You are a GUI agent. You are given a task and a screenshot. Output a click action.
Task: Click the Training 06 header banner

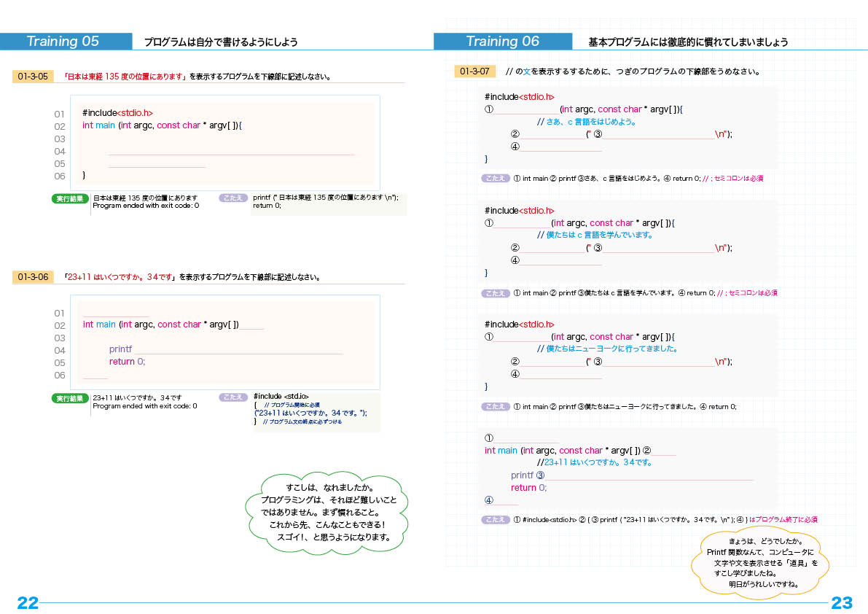503,42
